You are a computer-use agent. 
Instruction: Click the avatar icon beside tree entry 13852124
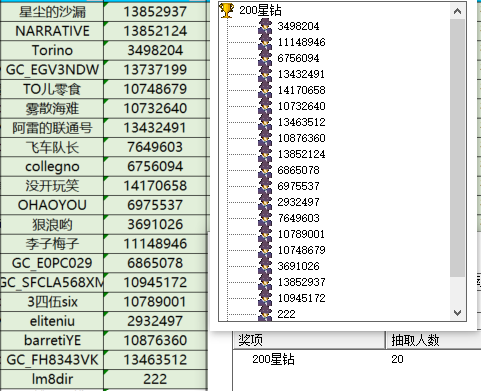(x=265, y=154)
